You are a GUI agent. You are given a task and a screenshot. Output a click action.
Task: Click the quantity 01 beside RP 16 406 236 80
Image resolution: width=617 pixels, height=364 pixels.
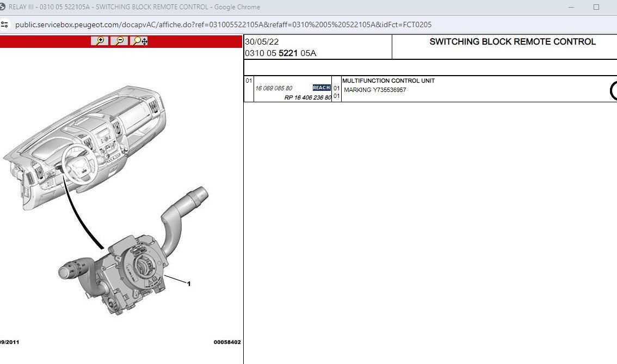coord(336,96)
